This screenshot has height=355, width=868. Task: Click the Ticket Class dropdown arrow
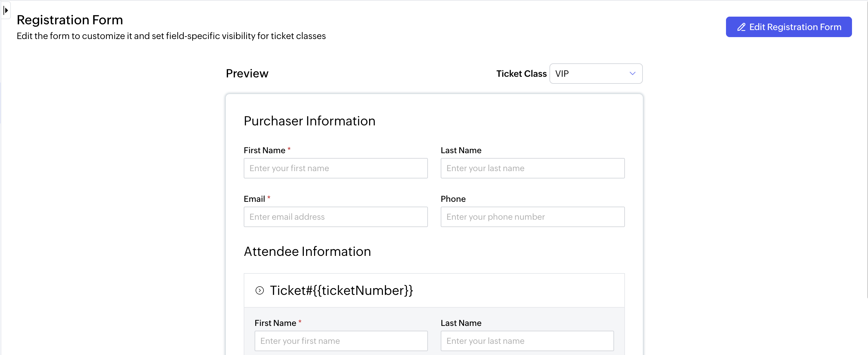633,74
